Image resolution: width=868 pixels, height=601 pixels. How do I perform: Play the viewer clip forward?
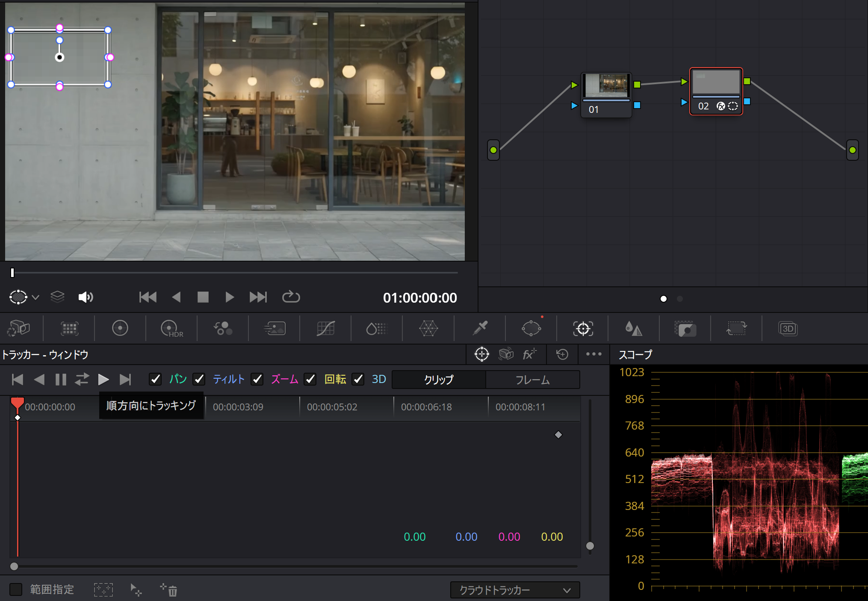[x=230, y=297]
